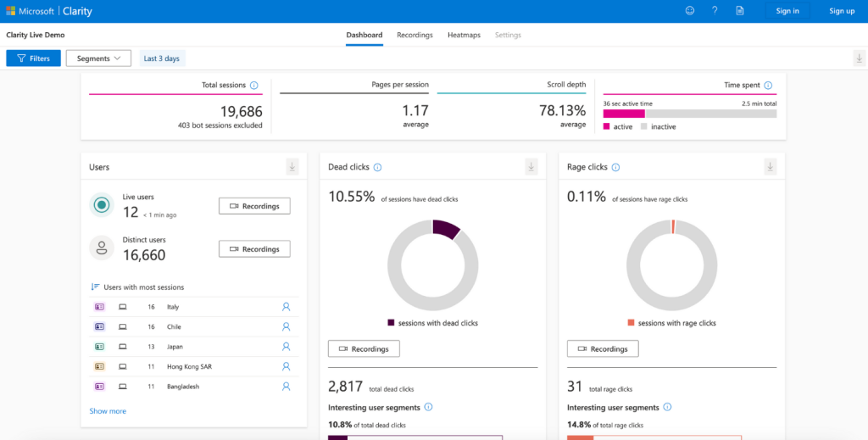Click the user icon in Japan row
This screenshot has height=440, width=868.
pos(286,347)
